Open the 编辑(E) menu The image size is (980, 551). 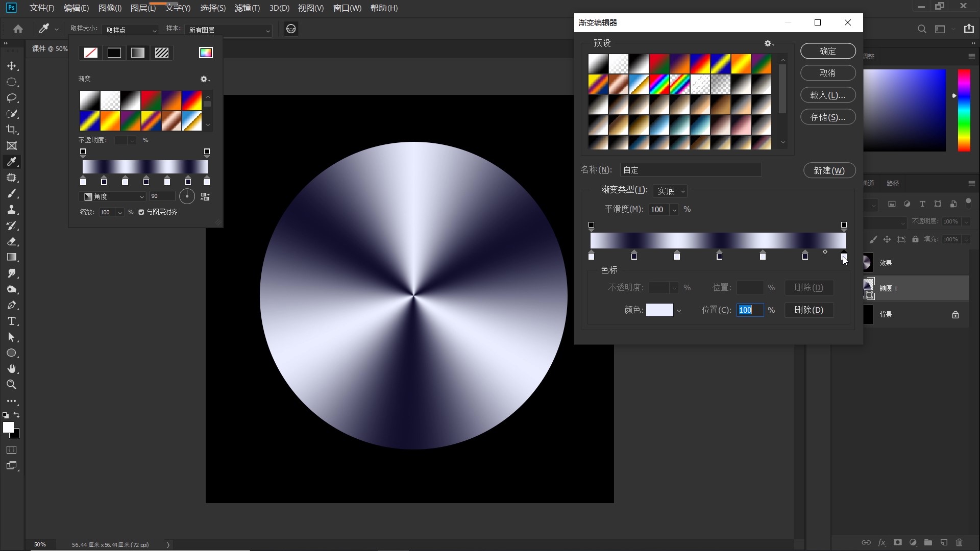point(76,8)
